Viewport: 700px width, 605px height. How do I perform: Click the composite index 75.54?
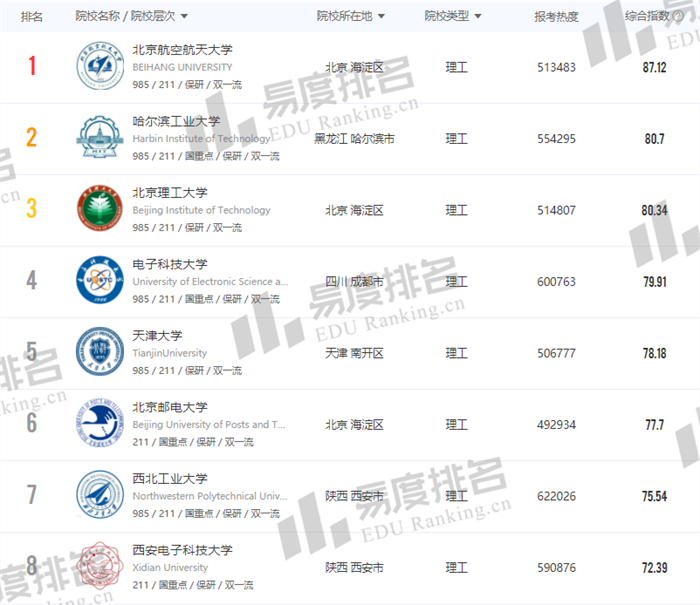pyautogui.click(x=654, y=496)
